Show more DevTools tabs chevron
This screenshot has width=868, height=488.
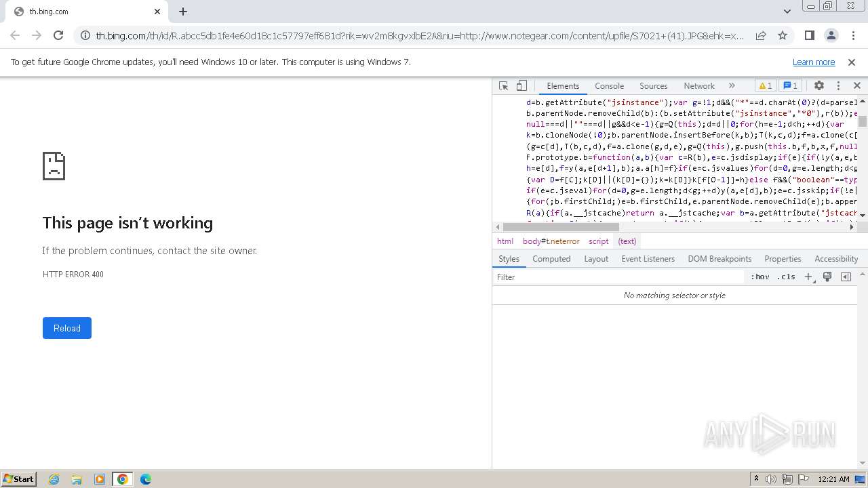pos(732,86)
